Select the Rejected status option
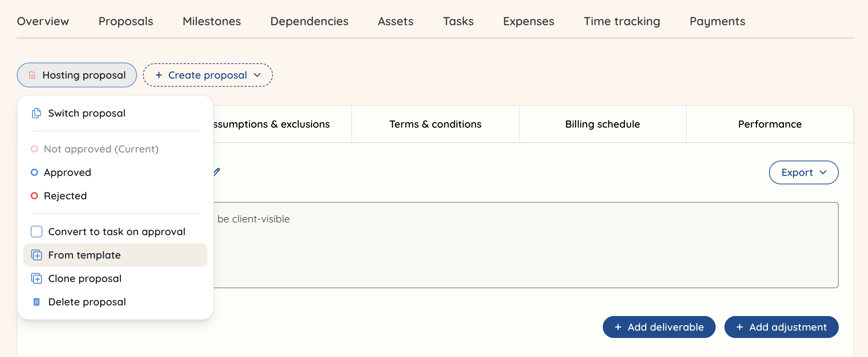 click(65, 196)
